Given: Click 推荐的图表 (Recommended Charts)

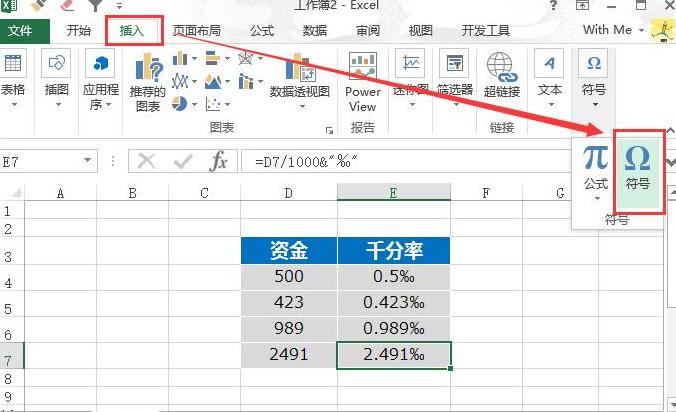Looking at the screenshot, I should click(147, 82).
